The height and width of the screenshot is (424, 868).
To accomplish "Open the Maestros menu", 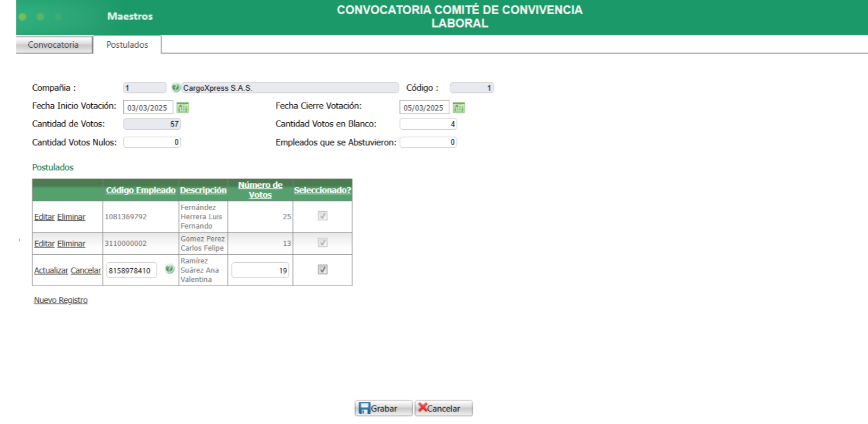I will click(130, 16).
